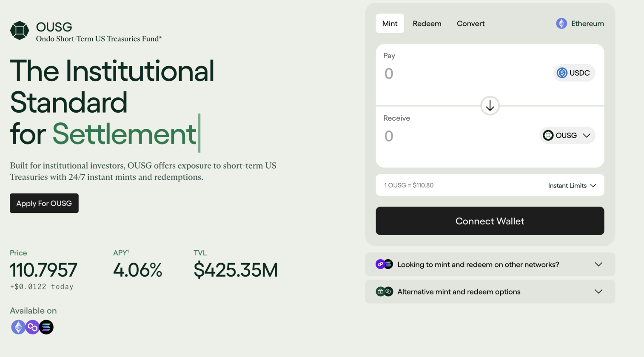Click the Apply For OUSG button
644x357 pixels.
(44, 204)
